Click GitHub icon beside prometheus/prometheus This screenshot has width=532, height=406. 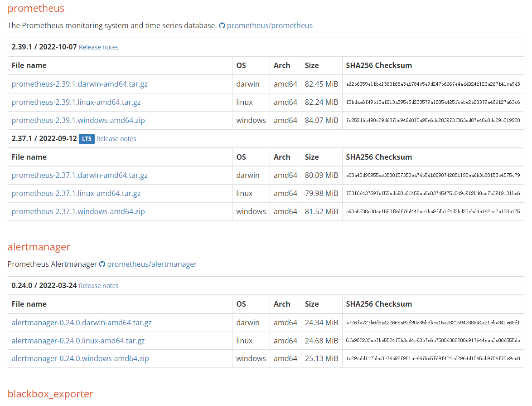222,26
